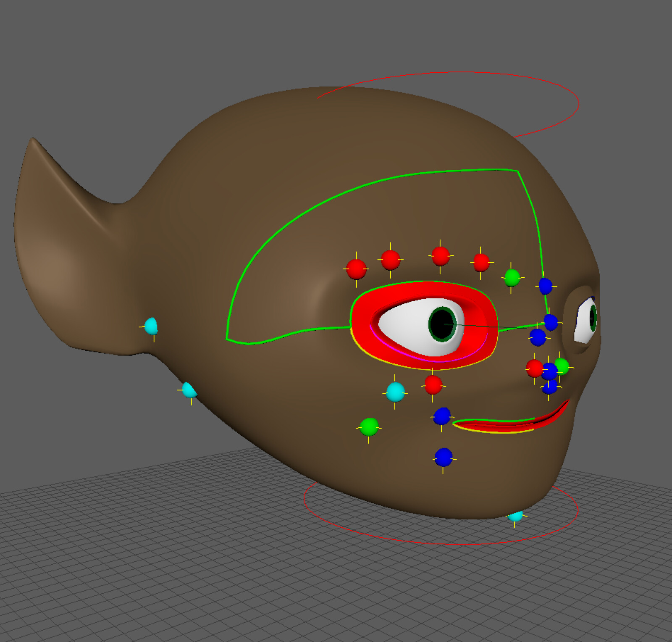Image resolution: width=672 pixels, height=642 pixels.
Task: Select the red brow sphere directly above the pupil
Action: (x=441, y=256)
